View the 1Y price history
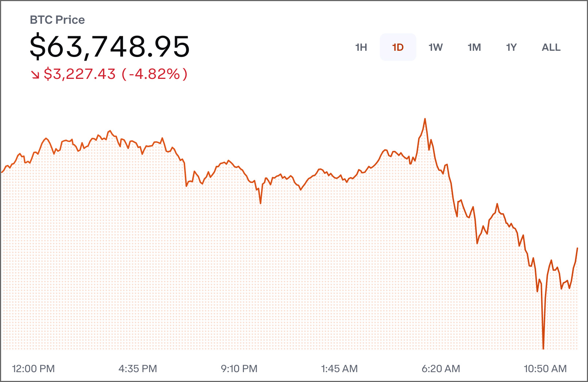This screenshot has width=588, height=382. pyautogui.click(x=511, y=47)
